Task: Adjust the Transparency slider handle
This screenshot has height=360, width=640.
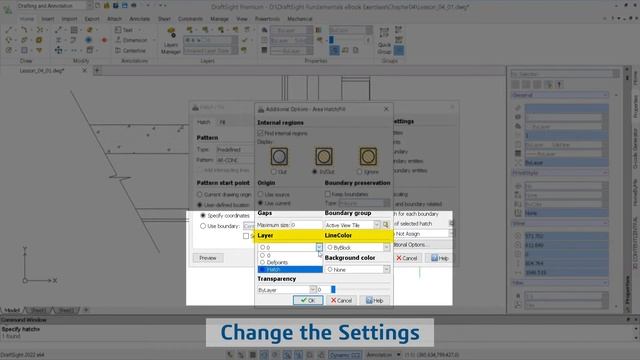Action: pyautogui.click(x=333, y=289)
